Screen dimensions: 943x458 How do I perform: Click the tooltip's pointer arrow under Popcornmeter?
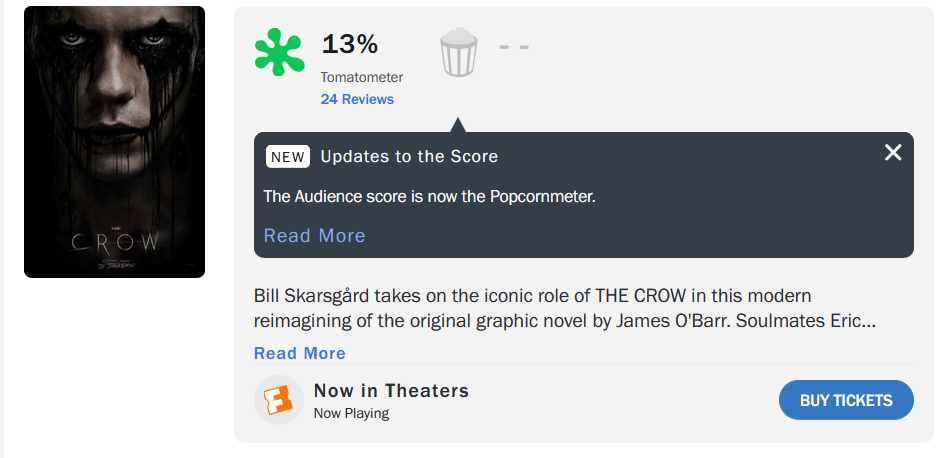tap(458, 125)
